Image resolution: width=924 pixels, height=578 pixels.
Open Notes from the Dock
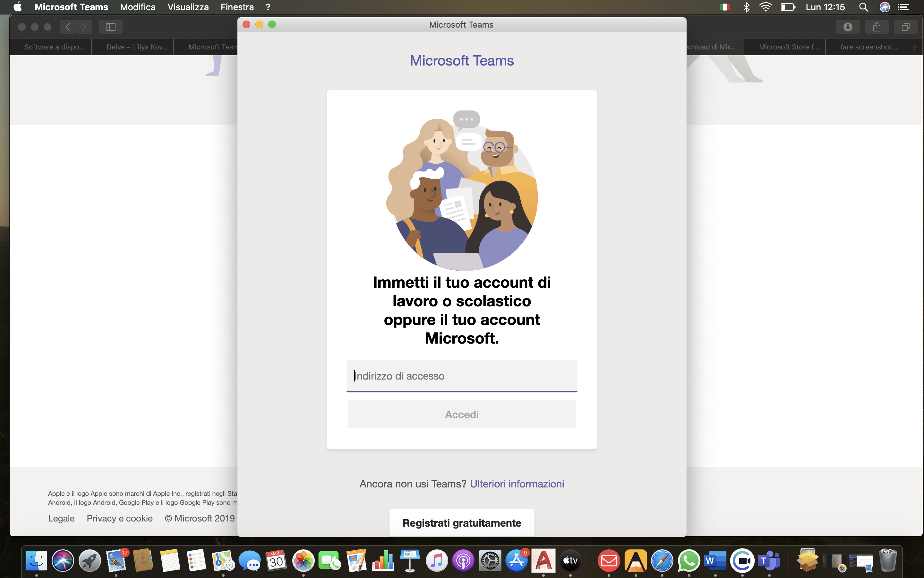(x=170, y=560)
